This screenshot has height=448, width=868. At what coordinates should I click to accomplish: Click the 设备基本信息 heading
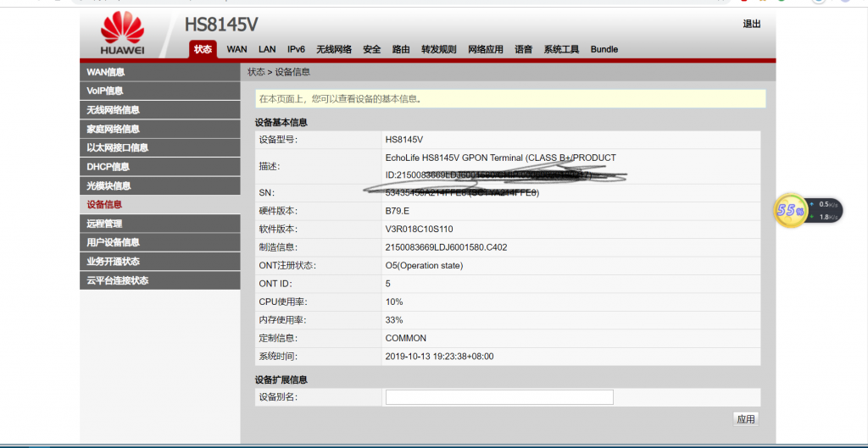coord(281,122)
